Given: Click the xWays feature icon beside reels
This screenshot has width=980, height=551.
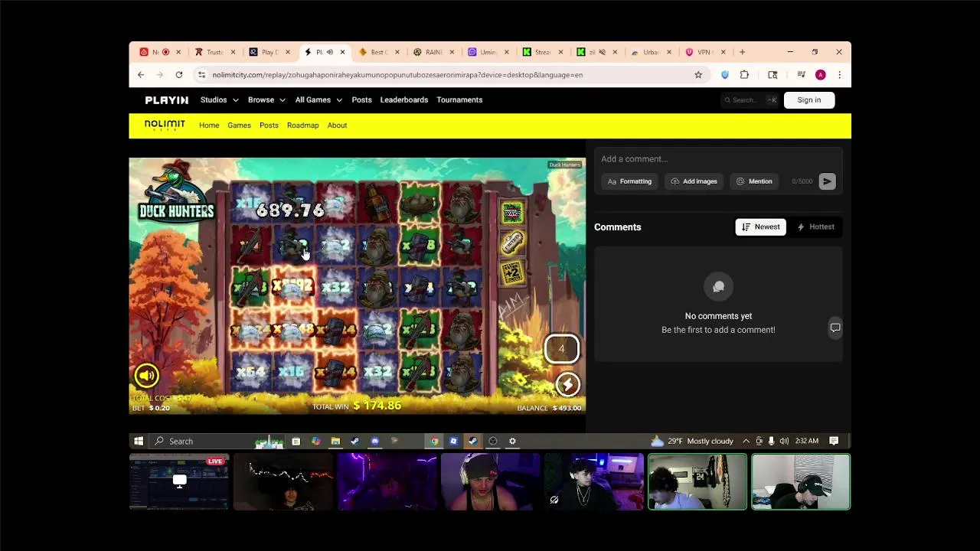Looking at the screenshot, I should [x=512, y=213].
